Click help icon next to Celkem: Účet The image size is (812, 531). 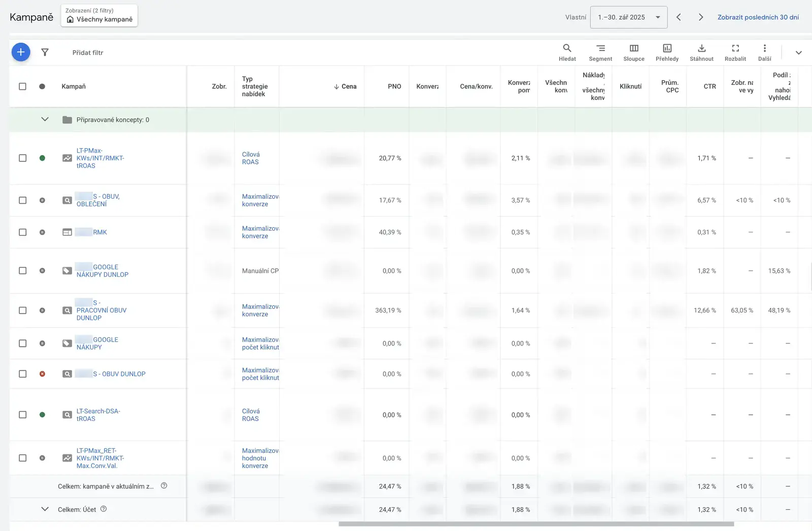[x=104, y=509]
